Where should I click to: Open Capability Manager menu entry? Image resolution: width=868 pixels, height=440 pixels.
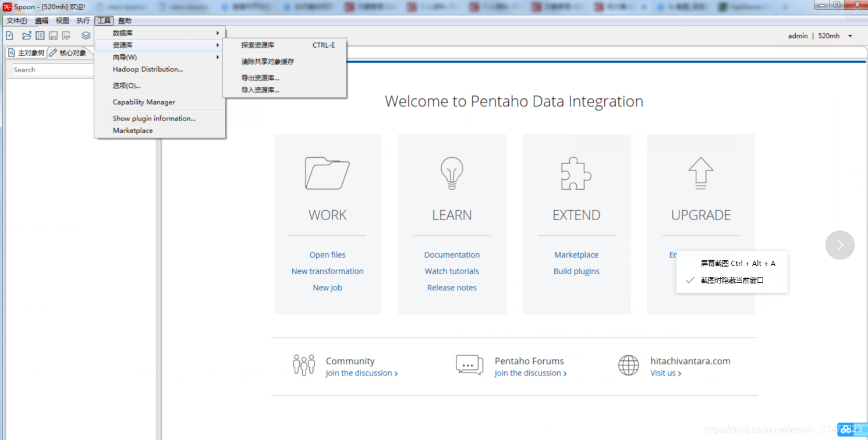click(x=160, y=102)
